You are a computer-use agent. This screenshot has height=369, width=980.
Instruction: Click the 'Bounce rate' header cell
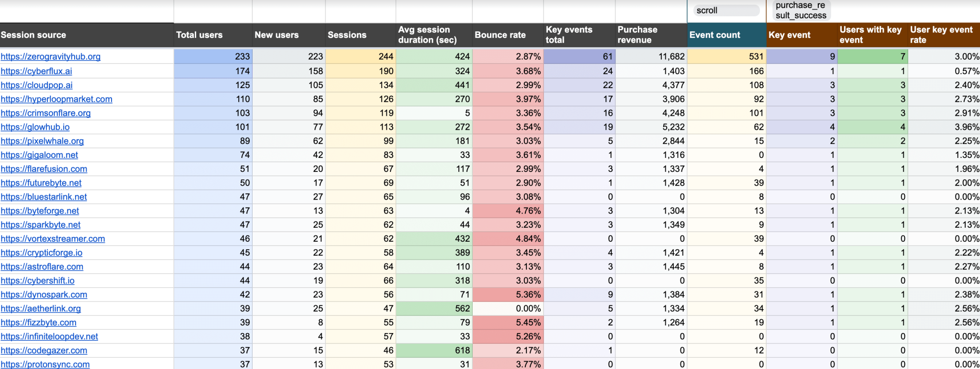pyautogui.click(x=507, y=35)
